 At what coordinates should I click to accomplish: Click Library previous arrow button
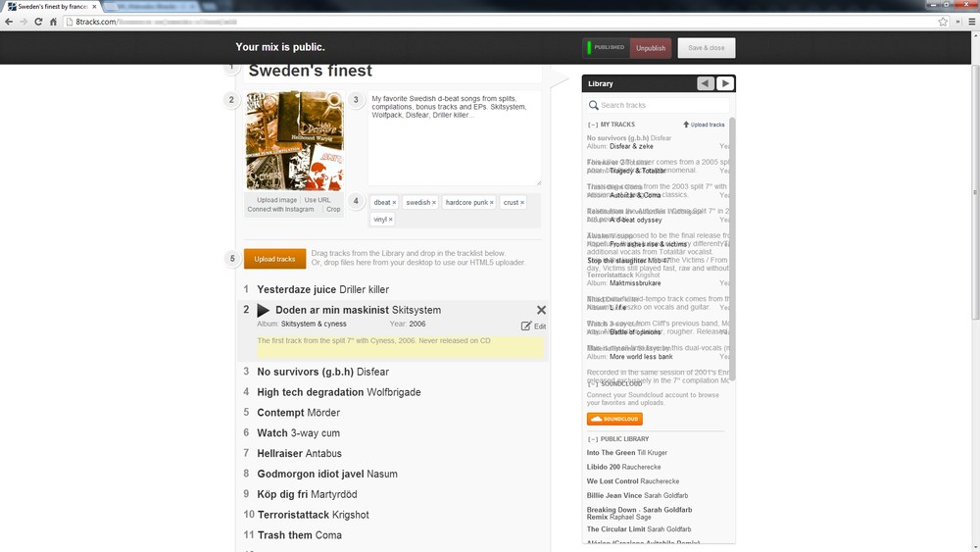706,83
